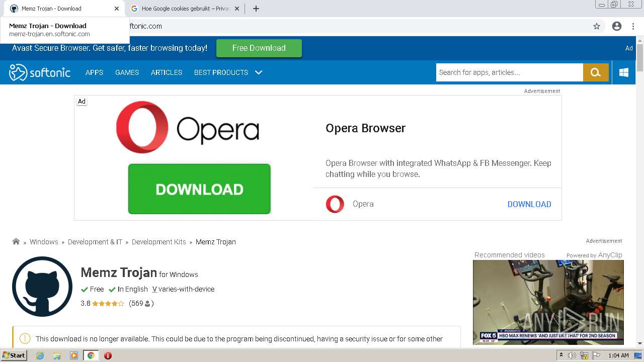Open Opera browser icon on taskbar

tap(108, 355)
